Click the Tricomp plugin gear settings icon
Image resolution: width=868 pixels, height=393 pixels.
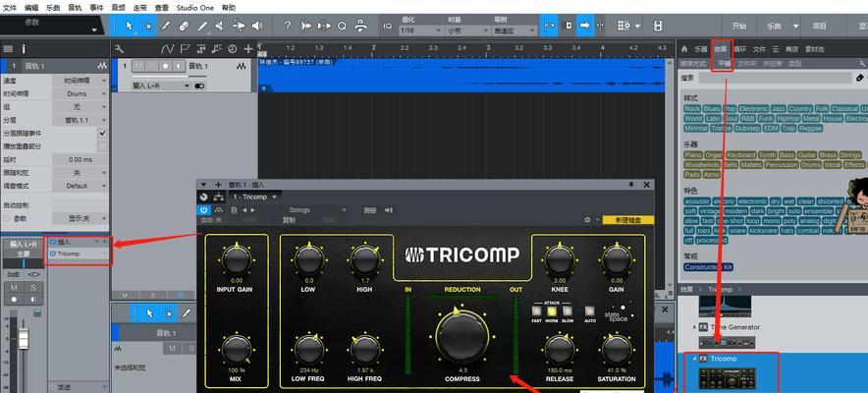click(x=587, y=220)
